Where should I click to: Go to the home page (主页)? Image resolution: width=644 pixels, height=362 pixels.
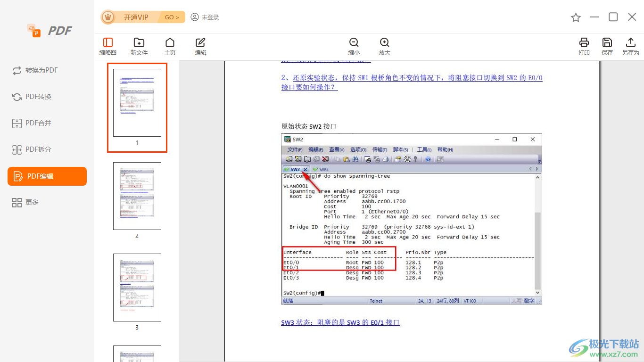170,47
